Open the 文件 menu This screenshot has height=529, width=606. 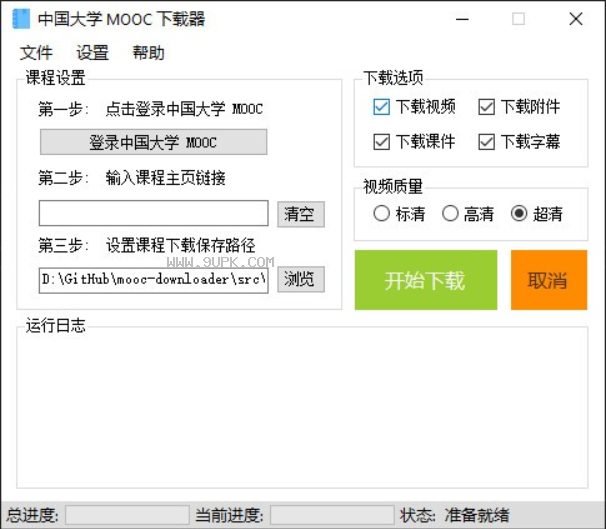(x=36, y=53)
